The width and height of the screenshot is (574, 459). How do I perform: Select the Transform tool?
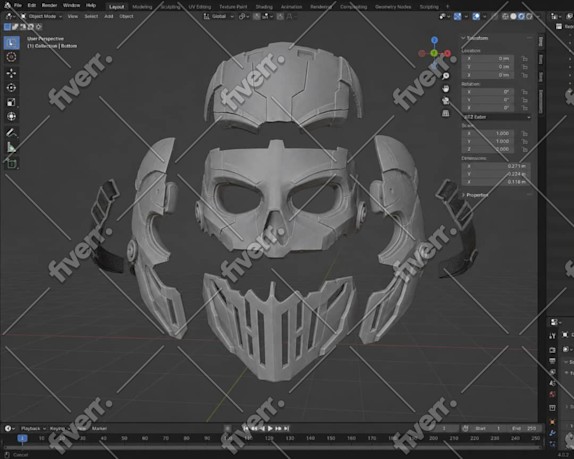[11, 116]
